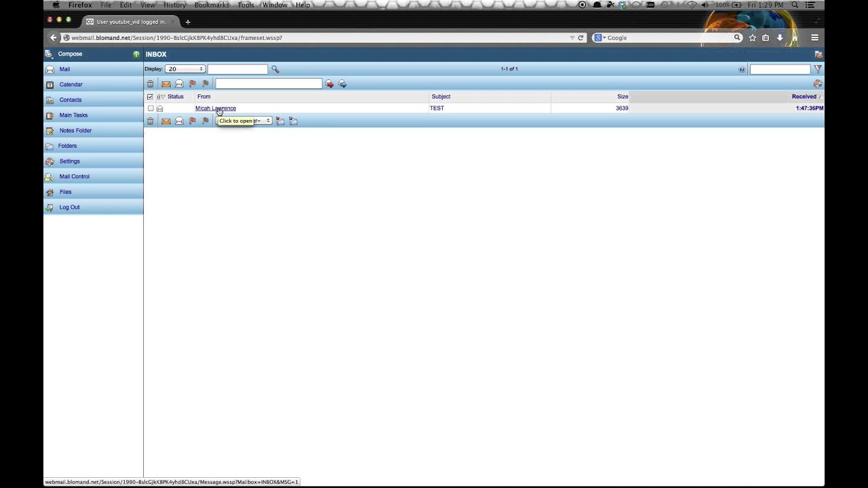Image resolution: width=868 pixels, height=488 pixels.
Task: Open the Google search engine dropdown arrow
Action: click(x=604, y=38)
